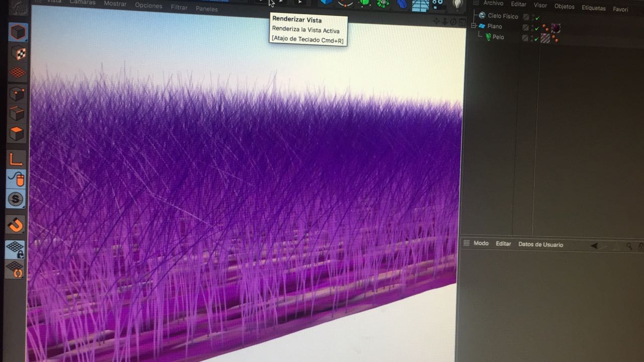Collapse the Plano hierarchy
Viewport: 644px width, 362px height.
473,26
